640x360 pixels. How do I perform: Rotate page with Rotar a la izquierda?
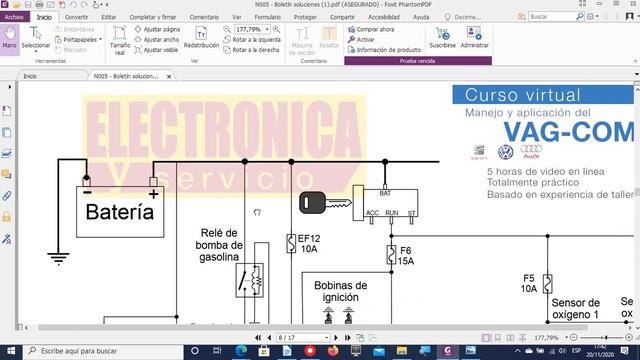coord(252,40)
